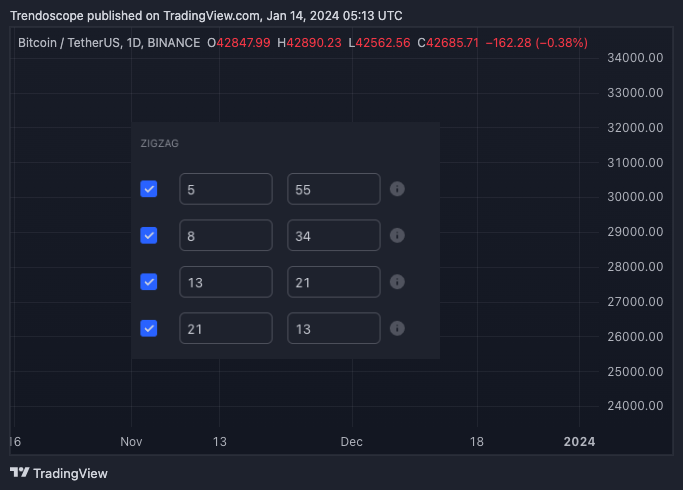Open the info icon in the 13 / 21 row
Image resolution: width=683 pixels, height=490 pixels.
click(397, 282)
